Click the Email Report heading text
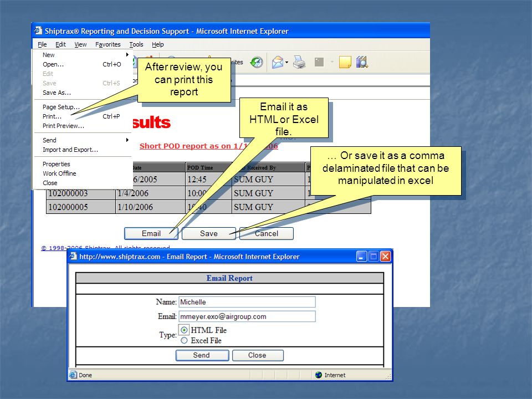Viewport: 532px width, 399px height. pyautogui.click(x=229, y=278)
